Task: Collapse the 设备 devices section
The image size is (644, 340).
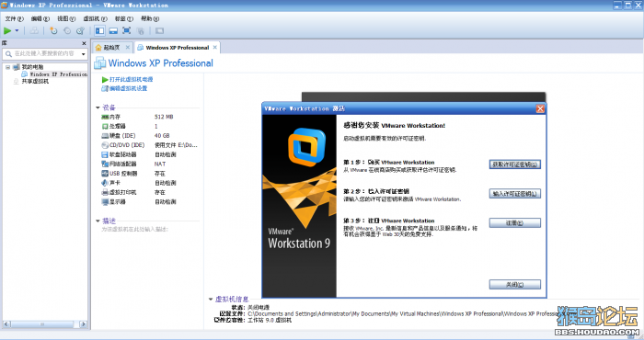Action: 98,108
